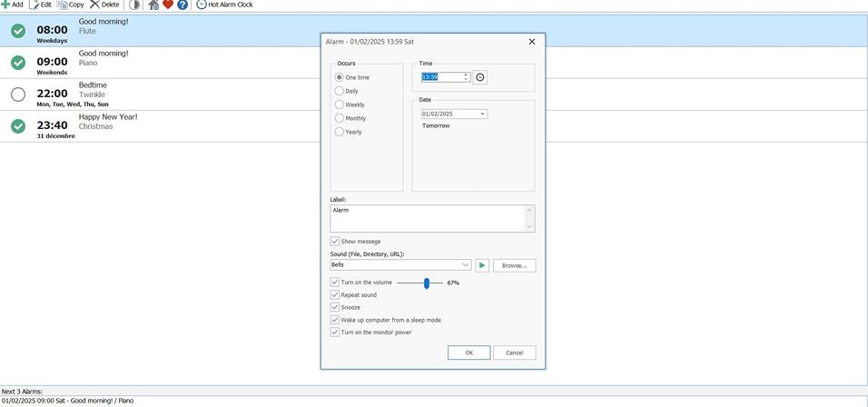Uncheck the Repeat sound checkbox

tap(335, 295)
